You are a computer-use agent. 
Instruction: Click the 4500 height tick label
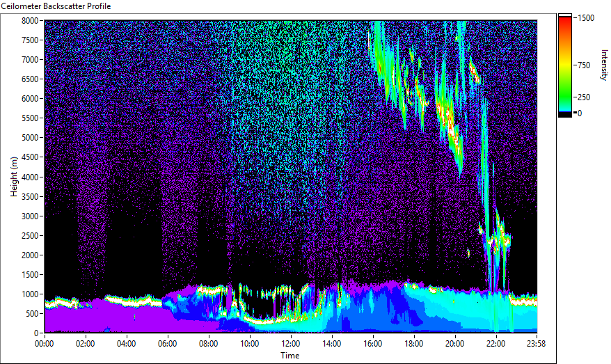(30, 157)
